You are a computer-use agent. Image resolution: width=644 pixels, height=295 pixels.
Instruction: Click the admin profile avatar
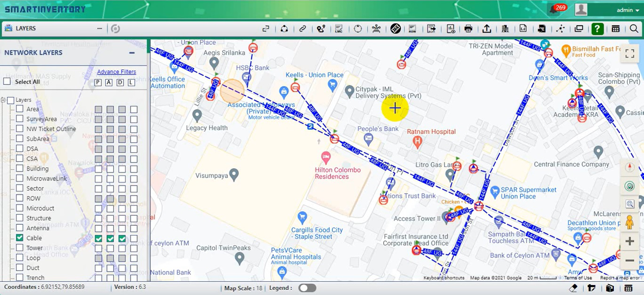point(581,9)
